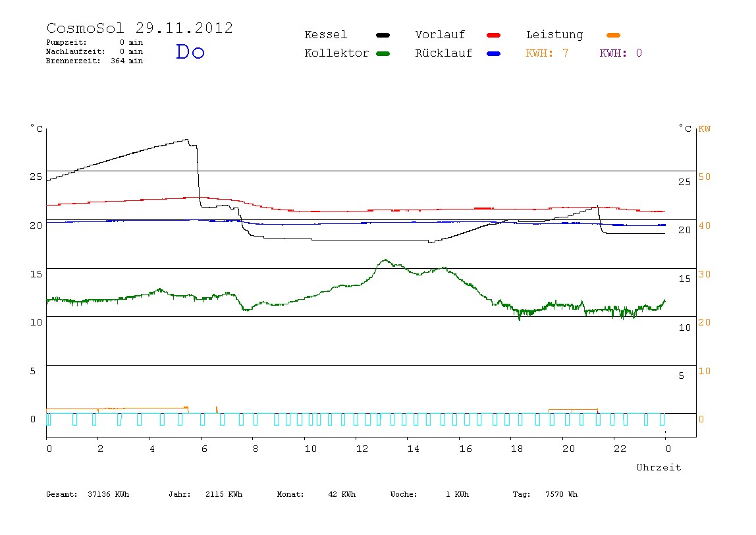Select hour "16" on the time axis
The width and height of the screenshot is (756, 535).
pos(466,449)
